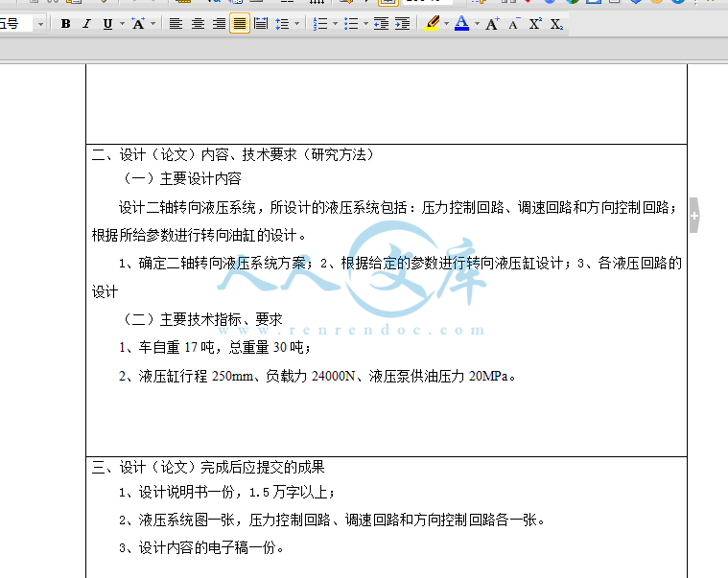
Task: Toggle italic formatting
Action: [x=86, y=24]
